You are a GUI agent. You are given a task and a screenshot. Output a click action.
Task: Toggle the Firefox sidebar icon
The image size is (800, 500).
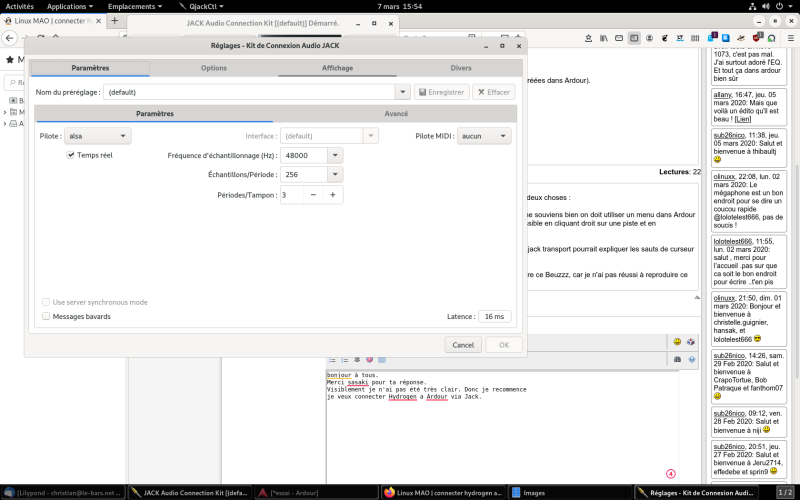pos(634,38)
